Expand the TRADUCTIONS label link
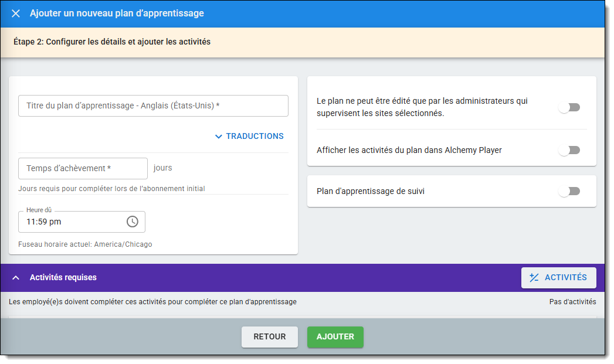This screenshot has height=364, width=614. (255, 137)
